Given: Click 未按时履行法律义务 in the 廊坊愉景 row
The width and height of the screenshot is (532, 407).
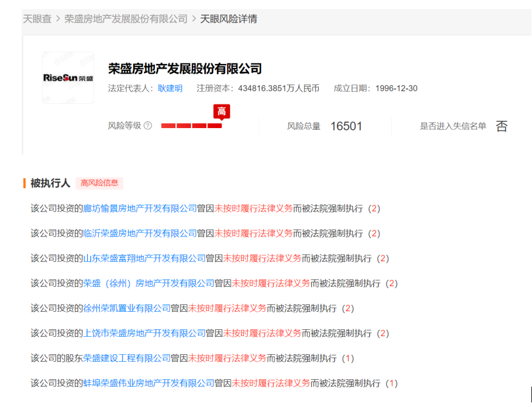Looking at the screenshot, I should (x=254, y=208).
